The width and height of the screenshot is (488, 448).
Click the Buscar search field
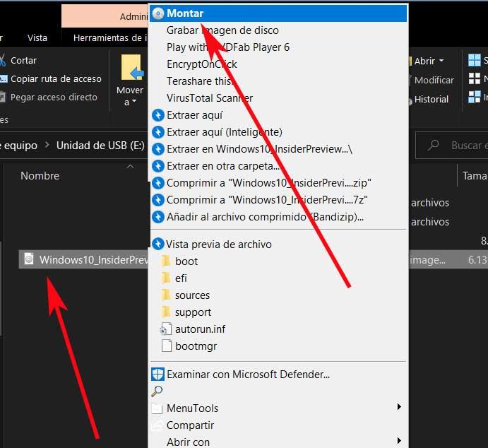click(x=452, y=145)
